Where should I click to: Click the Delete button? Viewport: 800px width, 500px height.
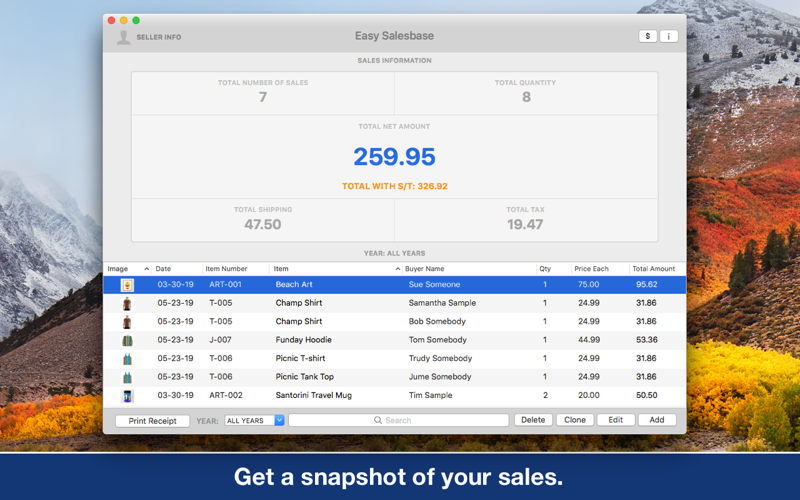(x=533, y=420)
